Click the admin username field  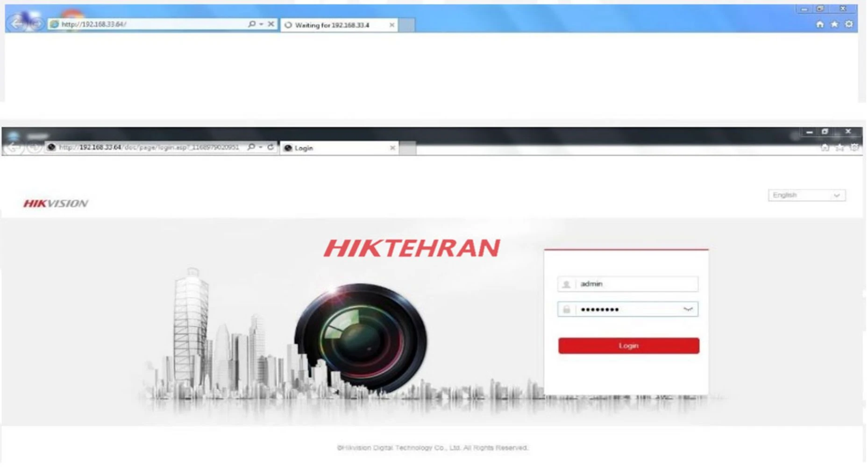click(628, 284)
